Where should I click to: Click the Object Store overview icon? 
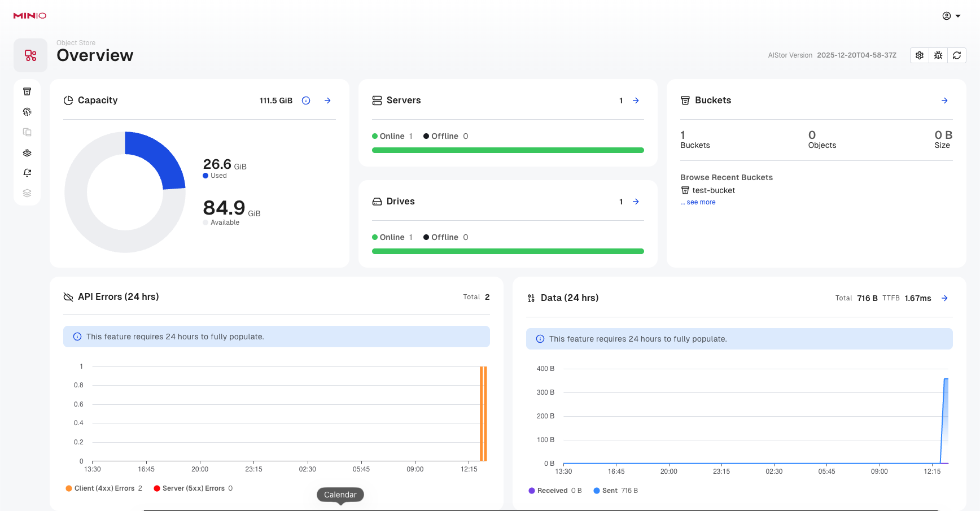[30, 55]
